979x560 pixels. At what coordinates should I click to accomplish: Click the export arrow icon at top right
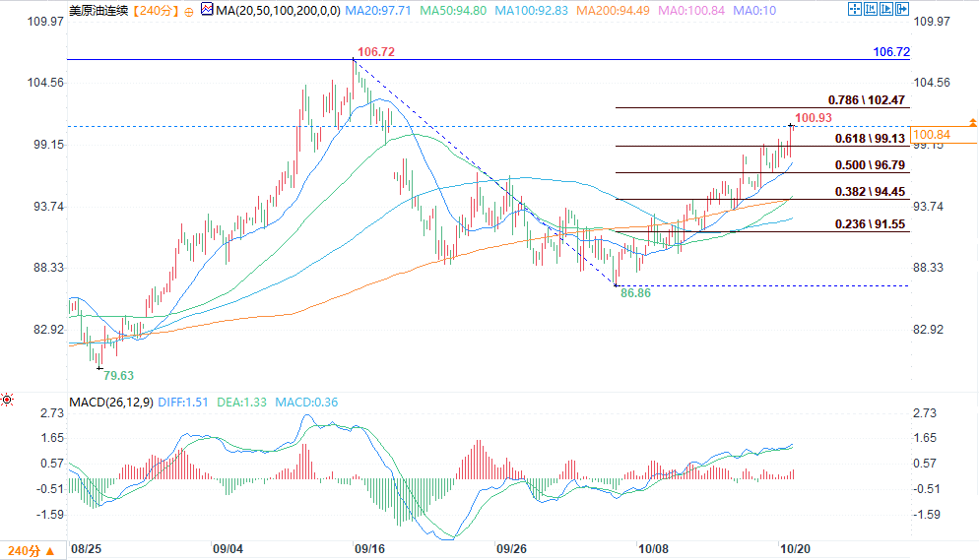point(902,9)
